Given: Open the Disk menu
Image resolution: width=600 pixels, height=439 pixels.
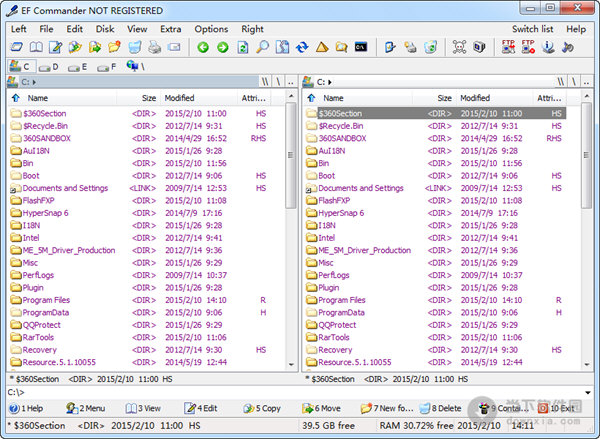Looking at the screenshot, I should coord(105,29).
